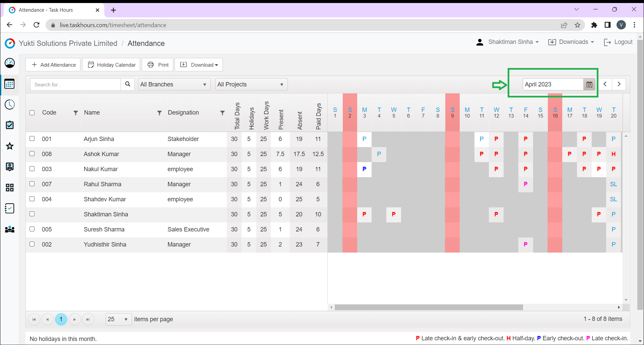The image size is (644, 345).
Task: Go to previous month arrow
Action: tap(605, 84)
